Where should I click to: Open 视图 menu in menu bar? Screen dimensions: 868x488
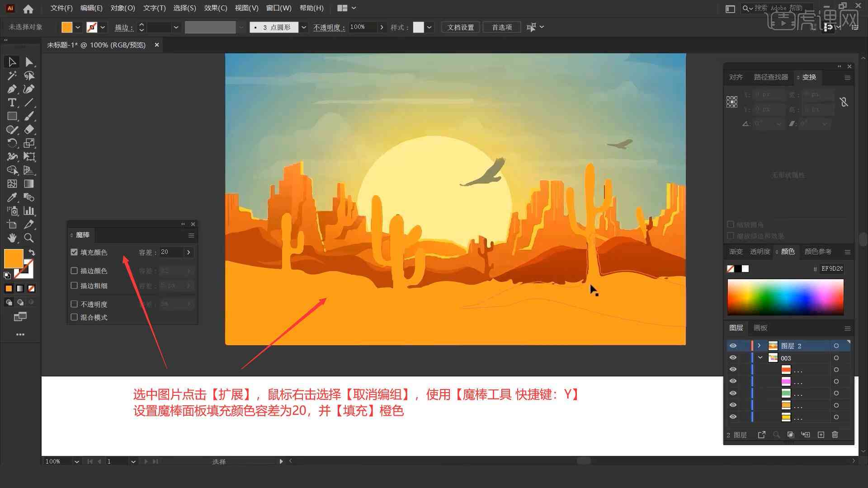pos(248,8)
